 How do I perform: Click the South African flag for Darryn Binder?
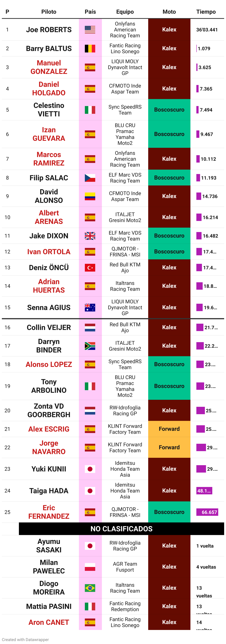90,346
